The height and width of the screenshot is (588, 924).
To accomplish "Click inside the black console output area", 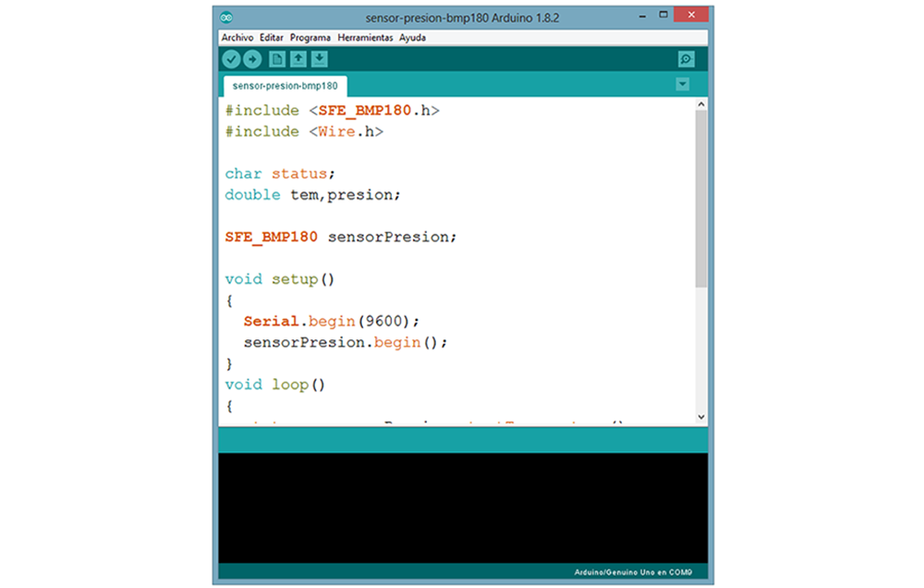I will 462,507.
